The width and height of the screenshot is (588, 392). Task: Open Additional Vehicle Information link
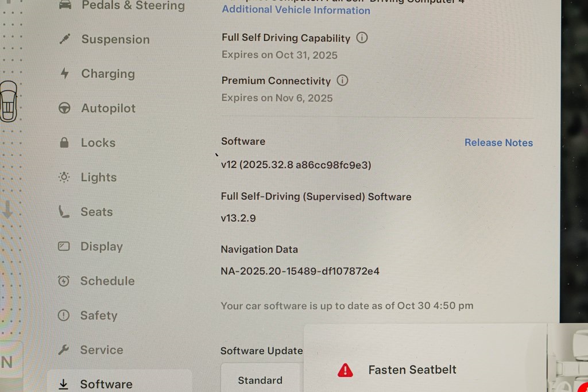click(x=296, y=10)
